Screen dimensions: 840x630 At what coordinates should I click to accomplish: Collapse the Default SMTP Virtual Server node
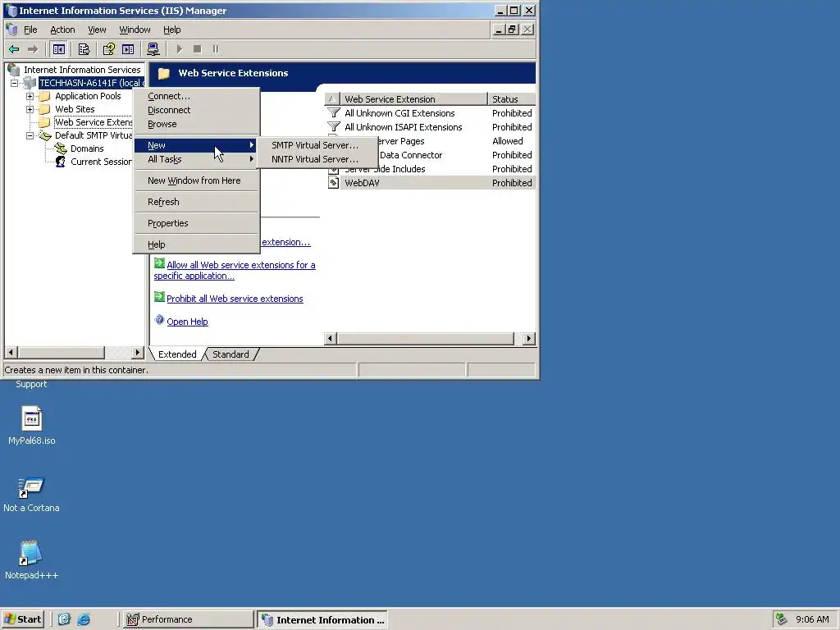30,135
